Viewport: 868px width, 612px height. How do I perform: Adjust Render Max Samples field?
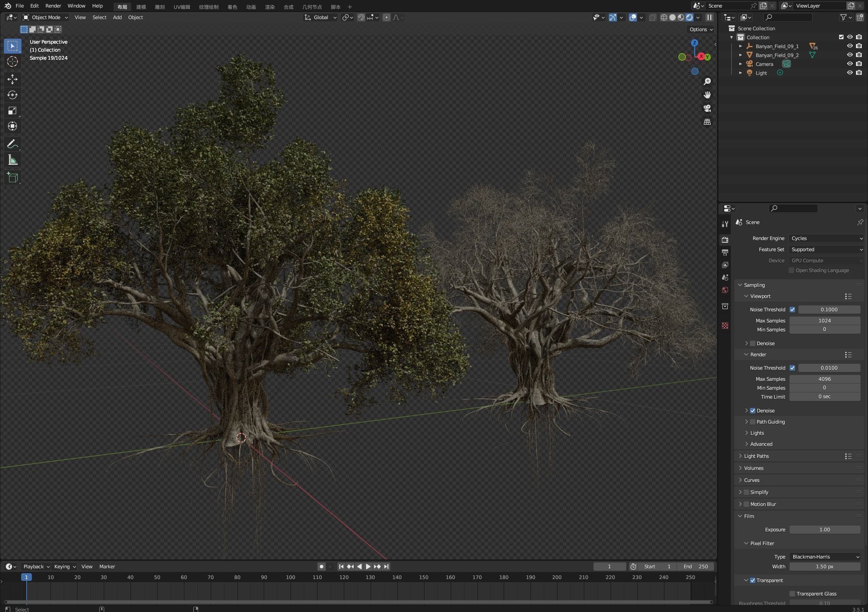824,379
